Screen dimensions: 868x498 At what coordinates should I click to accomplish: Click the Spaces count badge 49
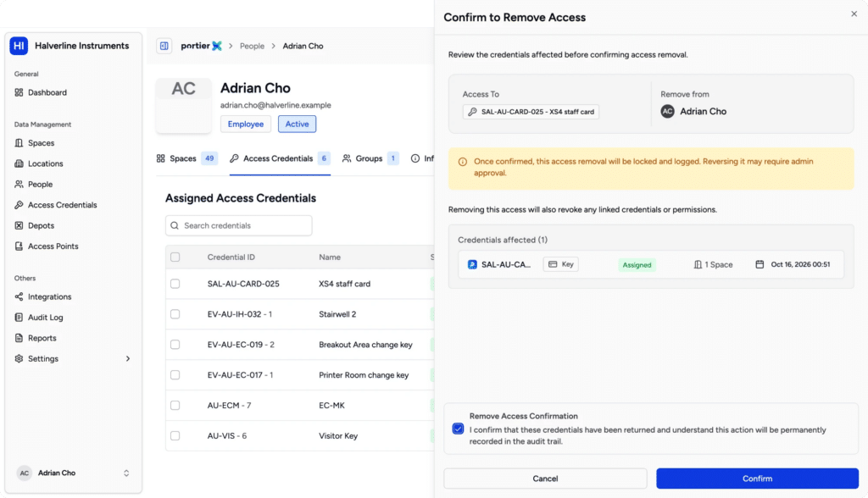click(209, 159)
